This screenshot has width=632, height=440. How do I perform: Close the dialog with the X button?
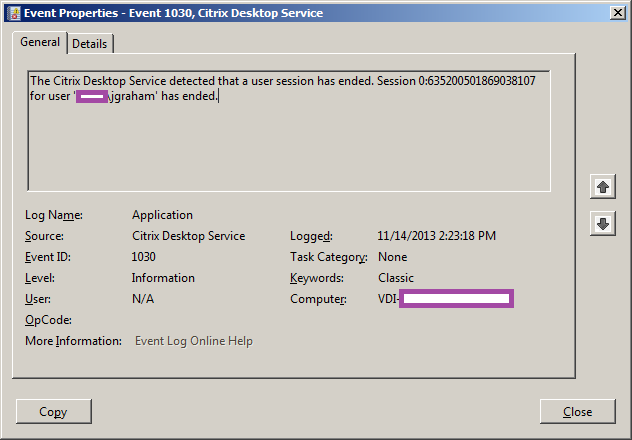[618, 11]
